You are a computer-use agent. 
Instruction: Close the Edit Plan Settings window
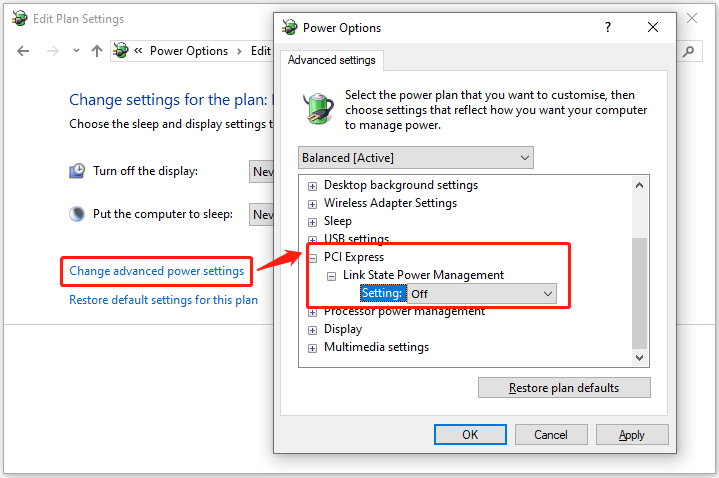click(x=692, y=18)
